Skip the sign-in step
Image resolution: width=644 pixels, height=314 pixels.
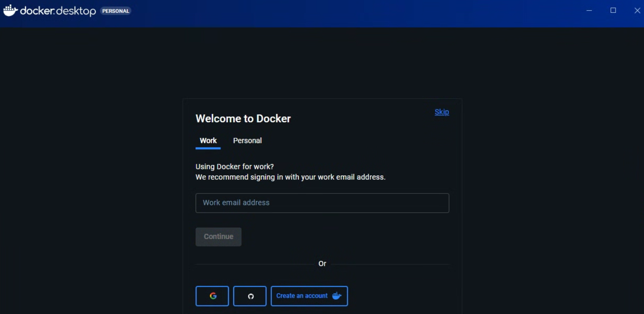(441, 112)
